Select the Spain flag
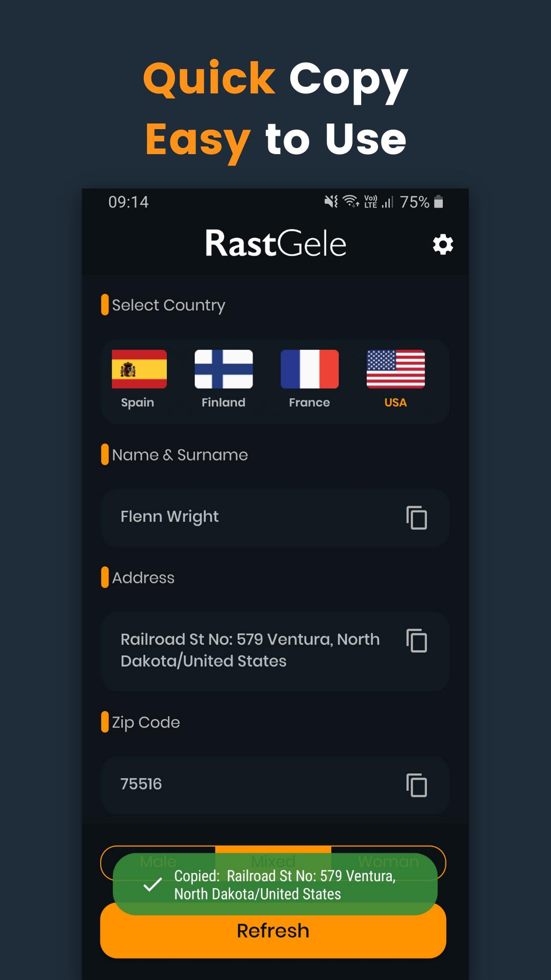551x980 pixels. (139, 369)
